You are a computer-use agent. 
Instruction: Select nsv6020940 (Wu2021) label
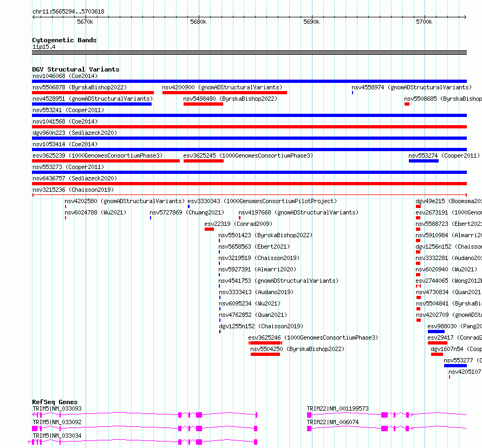pos(446,269)
